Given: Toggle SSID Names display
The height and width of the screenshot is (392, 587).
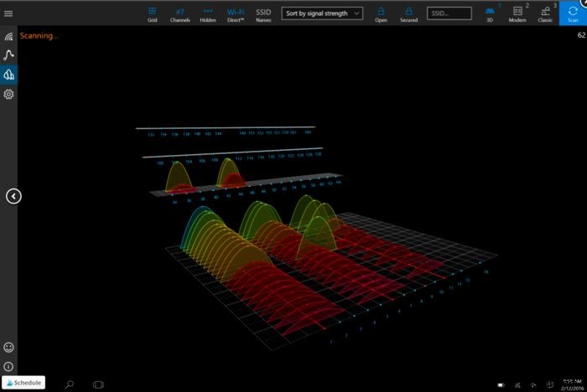Looking at the screenshot, I should point(263,13).
